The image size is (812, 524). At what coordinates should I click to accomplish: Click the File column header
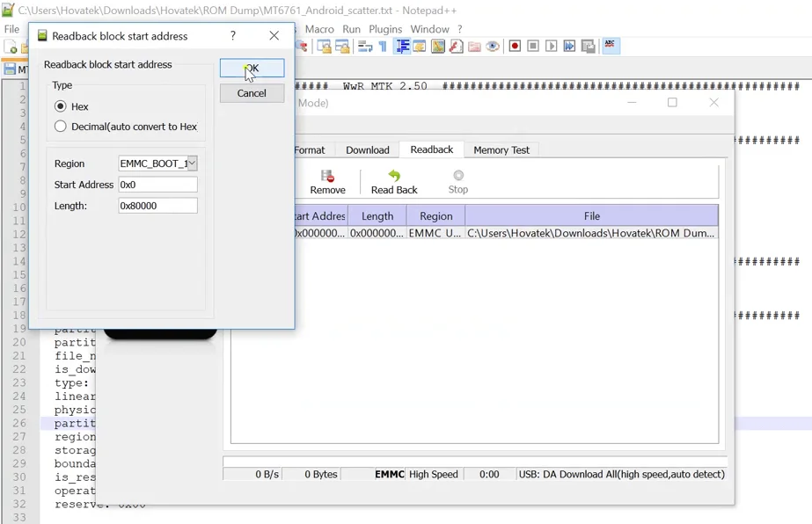pyautogui.click(x=592, y=216)
